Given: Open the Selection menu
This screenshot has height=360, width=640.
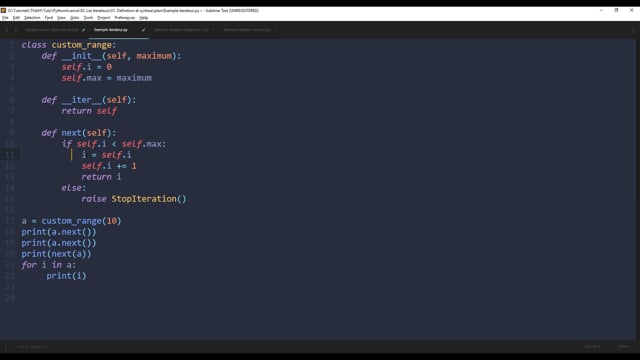Looking at the screenshot, I should [x=32, y=18].
